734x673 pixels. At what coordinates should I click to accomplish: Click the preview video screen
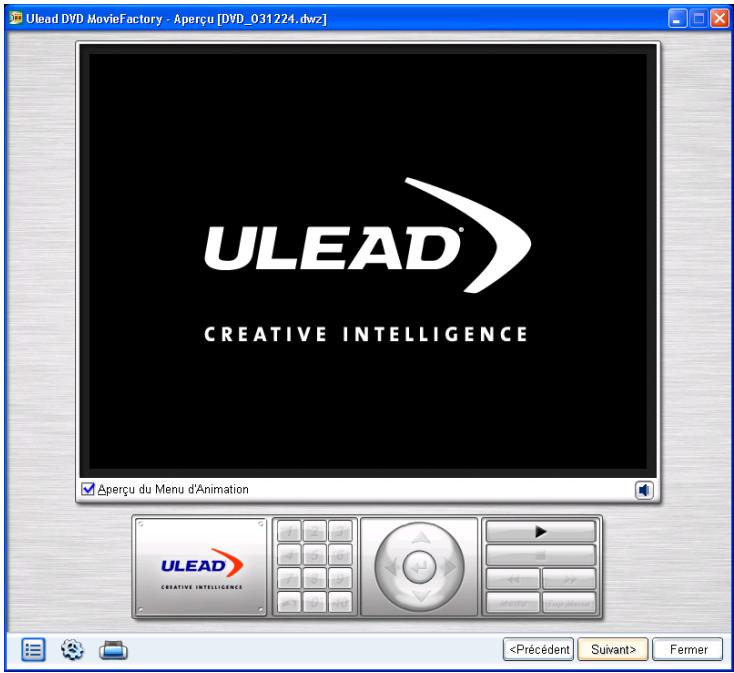coord(368,261)
